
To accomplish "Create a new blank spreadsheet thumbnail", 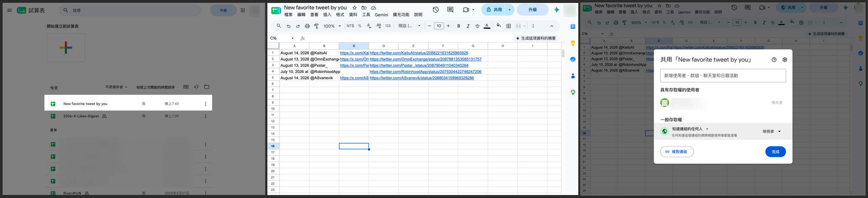I will point(66,47).
